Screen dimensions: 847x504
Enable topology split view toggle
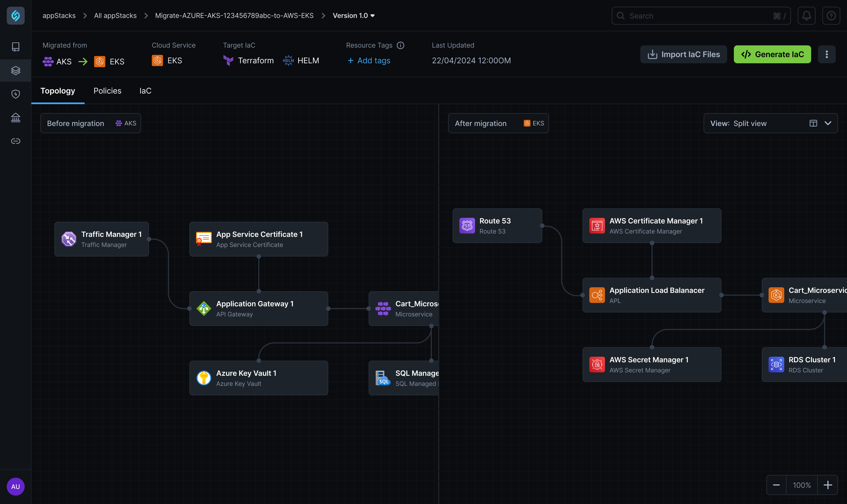(x=813, y=123)
